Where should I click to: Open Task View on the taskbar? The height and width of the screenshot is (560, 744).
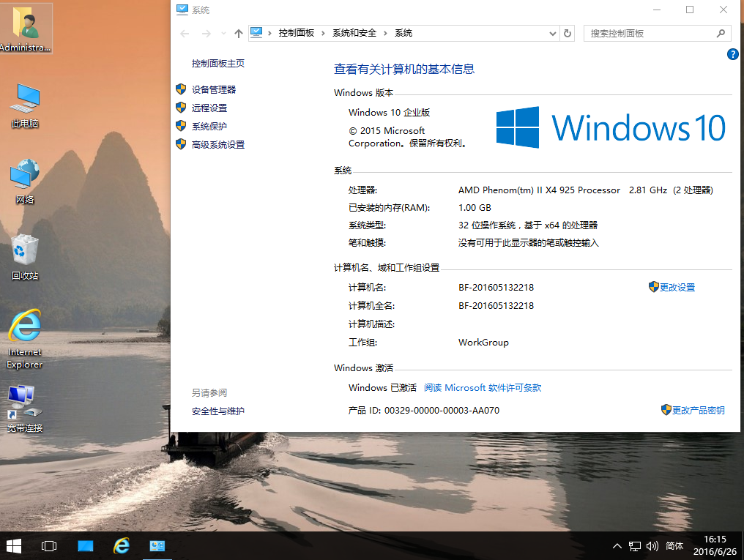[x=49, y=546]
